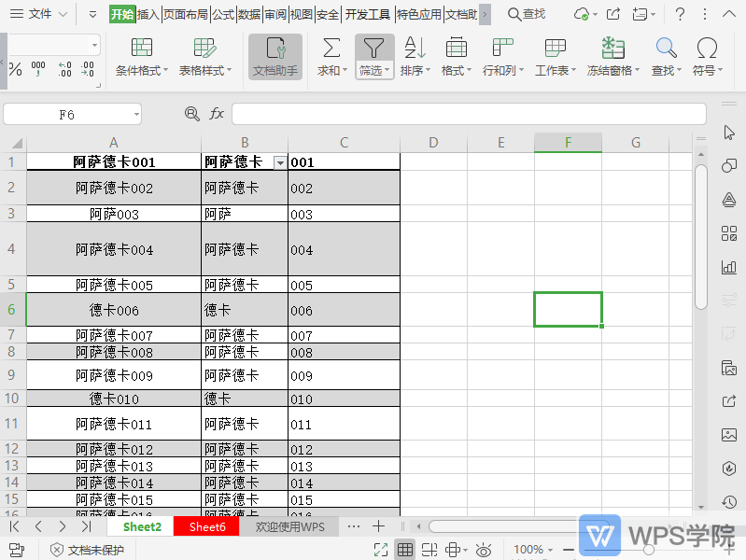This screenshot has width=746, height=560.
Task: Toggle full screen view in status bar
Action: point(380,550)
